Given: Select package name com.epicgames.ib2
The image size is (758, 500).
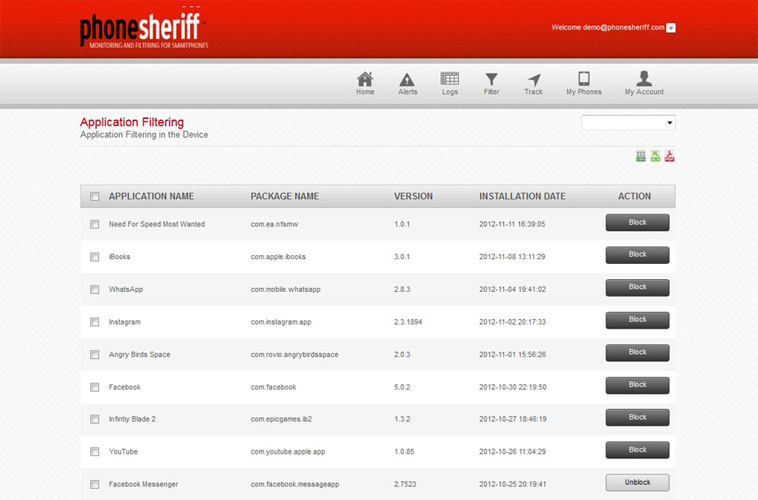Looking at the screenshot, I should pyautogui.click(x=281, y=419).
